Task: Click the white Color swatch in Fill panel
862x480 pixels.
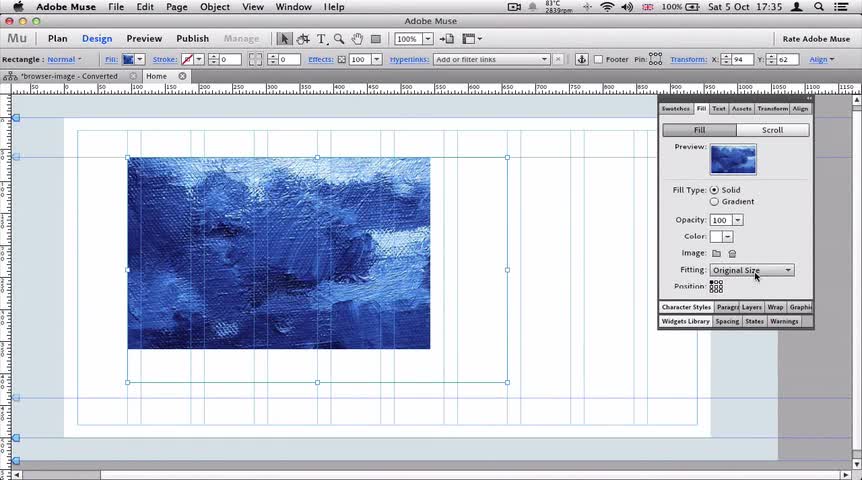Action: click(x=716, y=236)
